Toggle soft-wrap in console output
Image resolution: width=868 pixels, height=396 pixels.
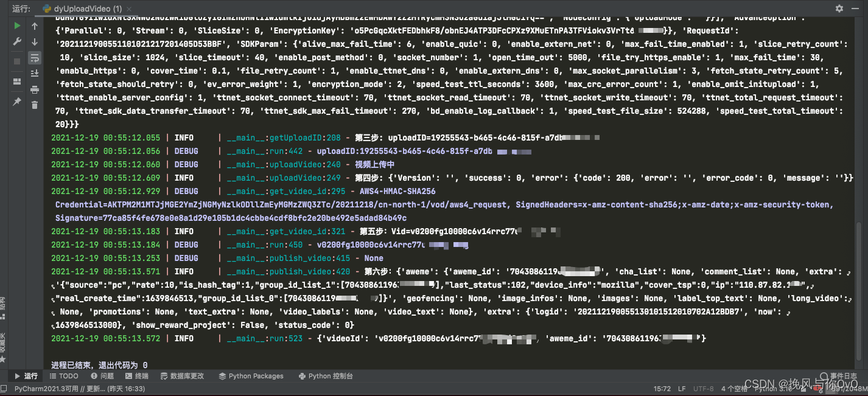pyautogui.click(x=35, y=58)
